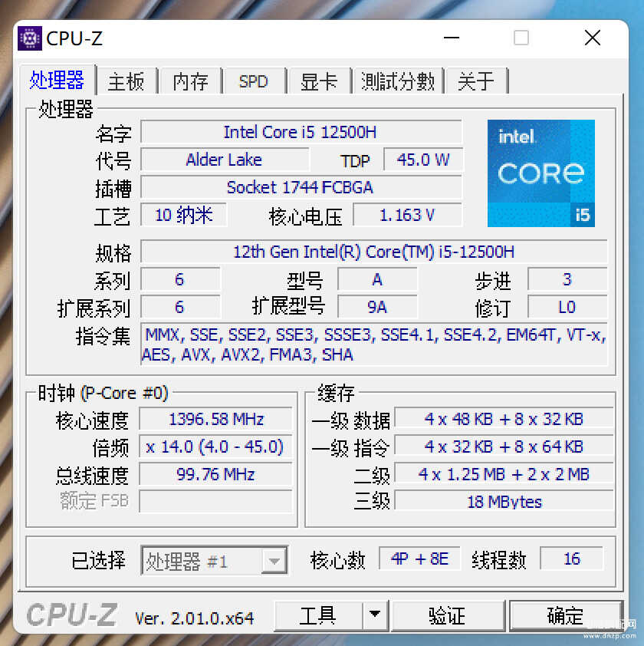Click the version text Ver. 2.01.0.x64
The height and width of the screenshot is (646, 644).
pos(194,618)
